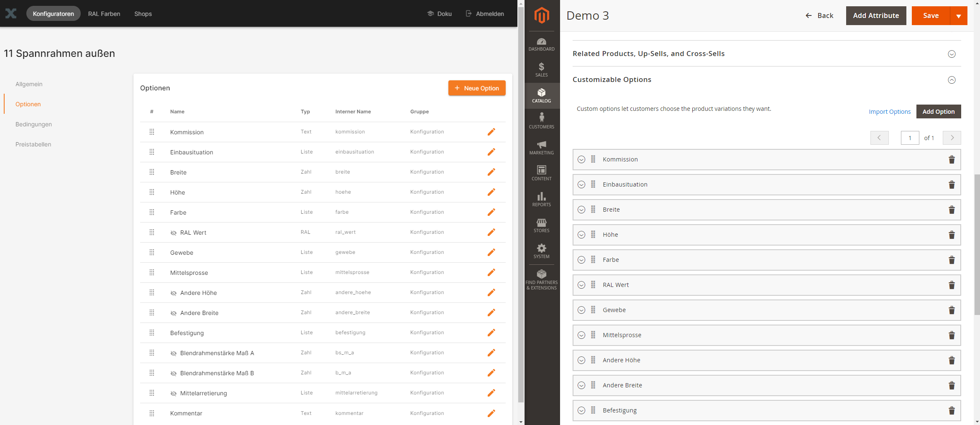Image resolution: width=980 pixels, height=425 pixels.
Task: Toggle visibility of the RAL Wert option
Action: [x=174, y=233]
